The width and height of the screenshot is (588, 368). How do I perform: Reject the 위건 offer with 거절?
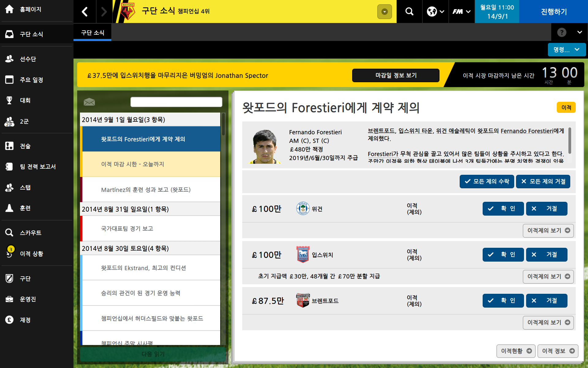pyautogui.click(x=547, y=209)
